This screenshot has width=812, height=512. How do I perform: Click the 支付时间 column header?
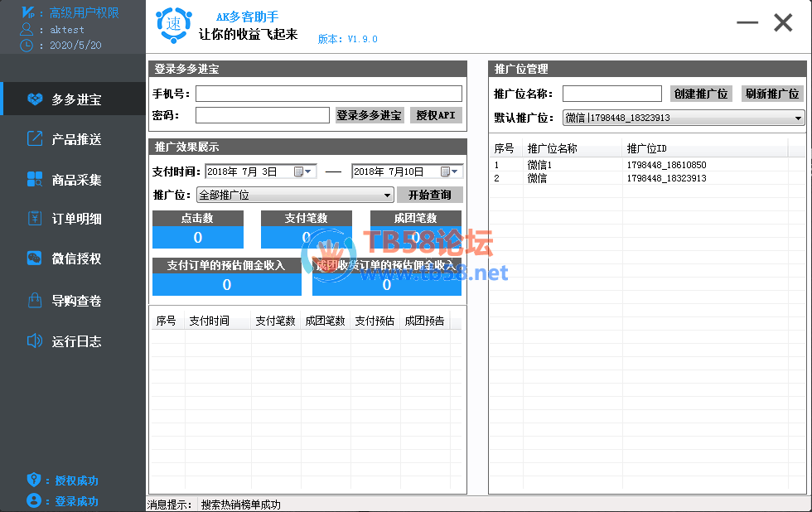218,321
